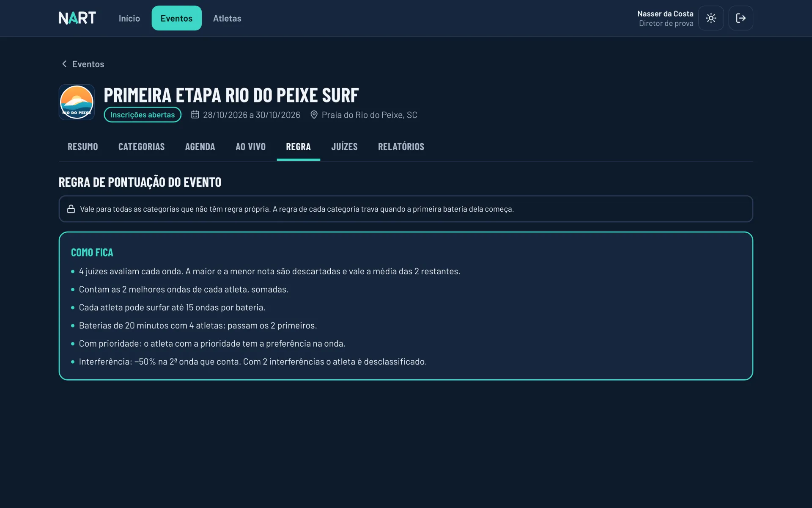This screenshot has height=508, width=812.
Task: Switch to the Resumo tab
Action: 82,147
